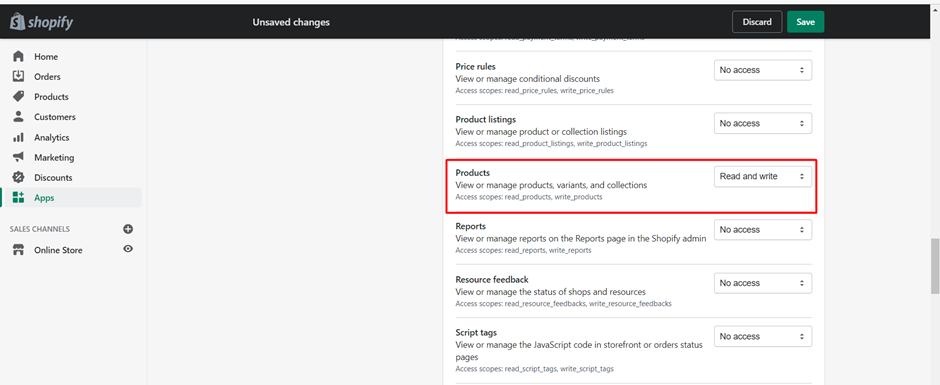
Task: Open Marketing via the megaphone icon
Action: coord(19,157)
